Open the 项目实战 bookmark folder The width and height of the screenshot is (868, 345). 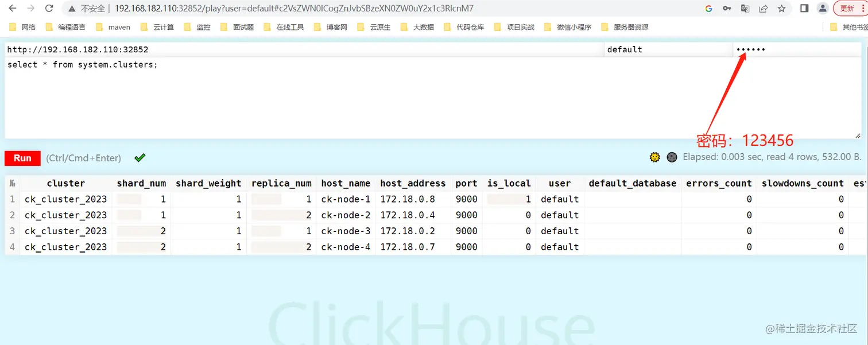[514, 27]
